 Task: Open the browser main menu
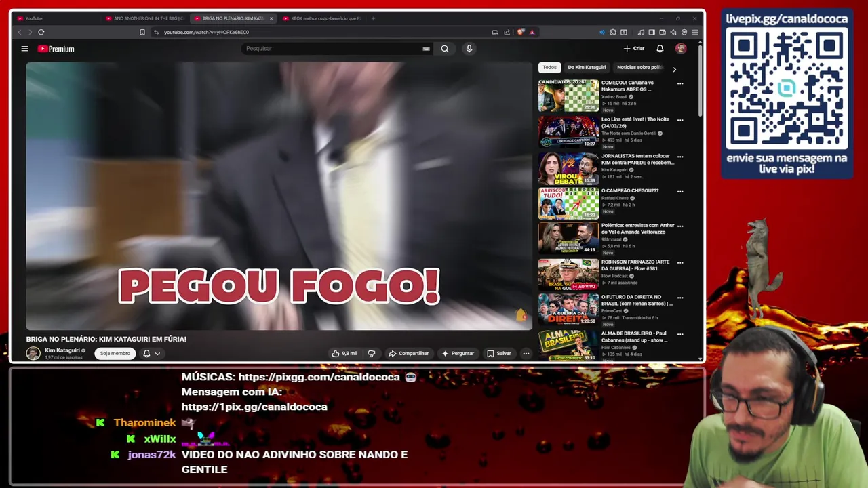695,32
